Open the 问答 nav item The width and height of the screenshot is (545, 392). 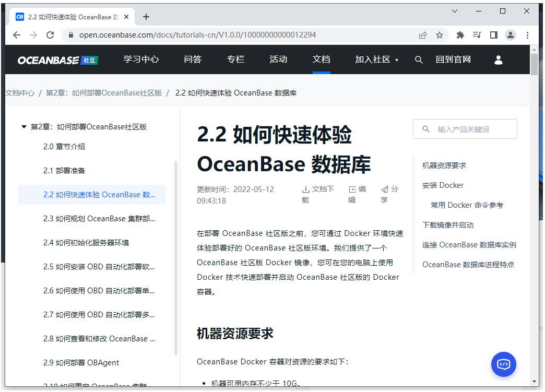193,60
